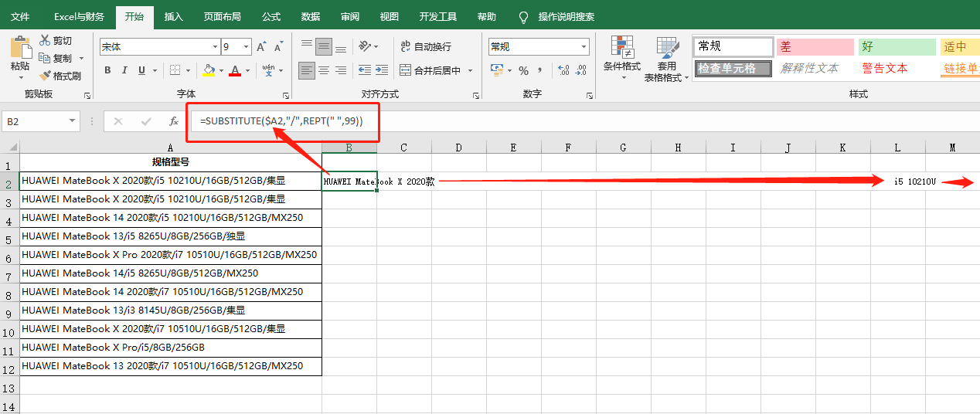Image resolution: width=980 pixels, height=414 pixels.
Task: Click inside the formula bar SUBSTITUTE formula
Action: point(281,121)
